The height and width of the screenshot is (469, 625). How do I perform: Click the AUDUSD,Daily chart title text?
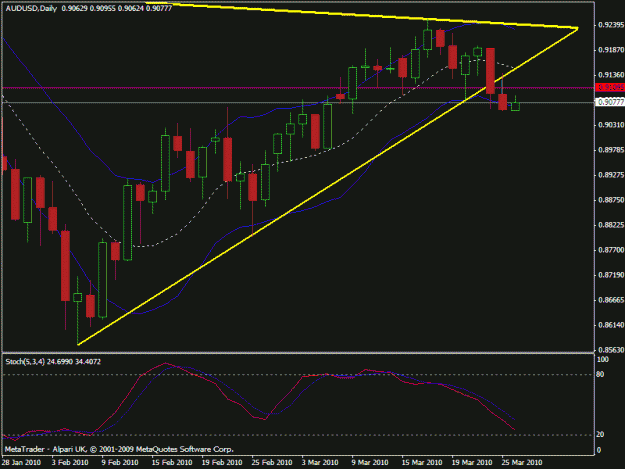[x=31, y=8]
